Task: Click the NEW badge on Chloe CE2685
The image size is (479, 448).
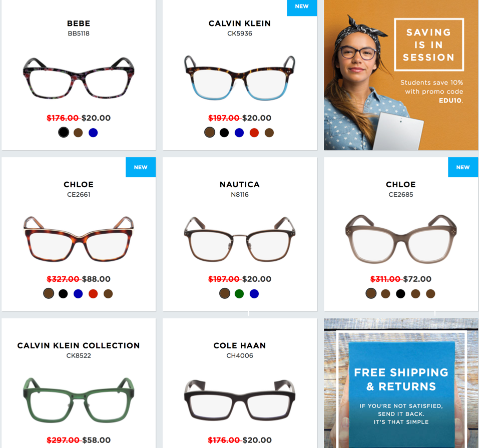Action: 463,167
